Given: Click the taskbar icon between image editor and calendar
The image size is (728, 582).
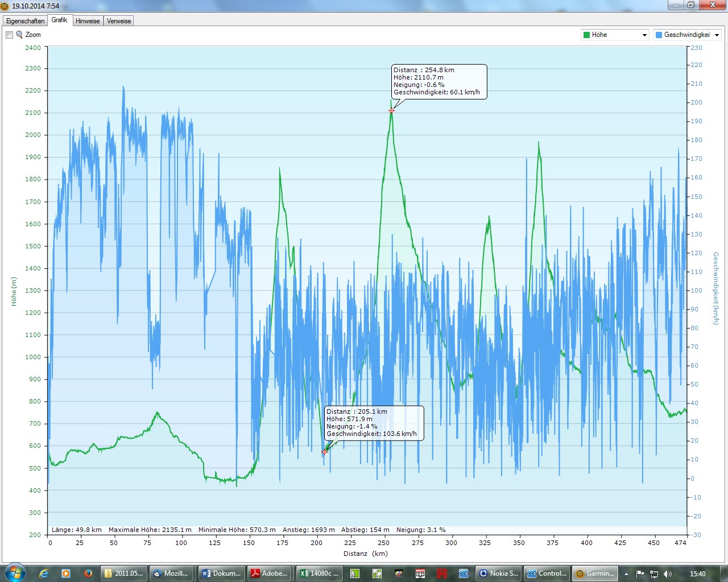Looking at the screenshot, I should pos(398,573).
